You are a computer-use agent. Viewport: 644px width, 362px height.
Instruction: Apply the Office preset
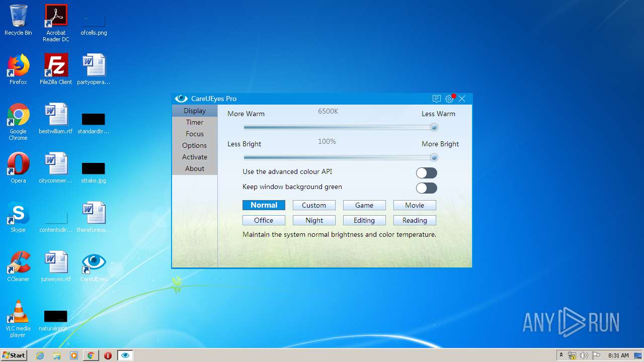(264, 220)
